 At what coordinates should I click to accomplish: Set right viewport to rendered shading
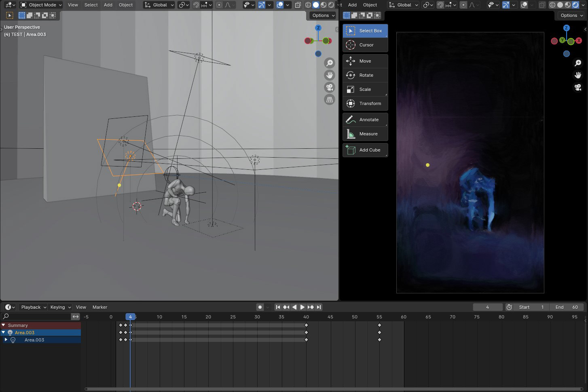click(575, 5)
